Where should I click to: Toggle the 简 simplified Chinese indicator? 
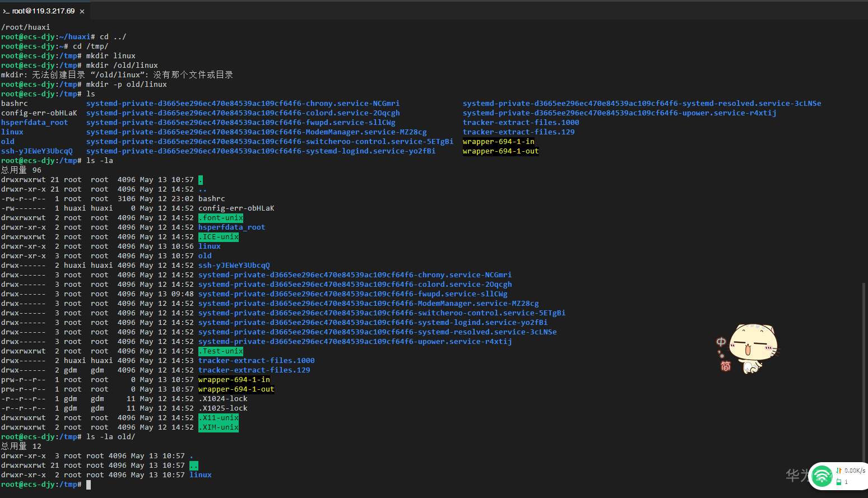coord(726,366)
